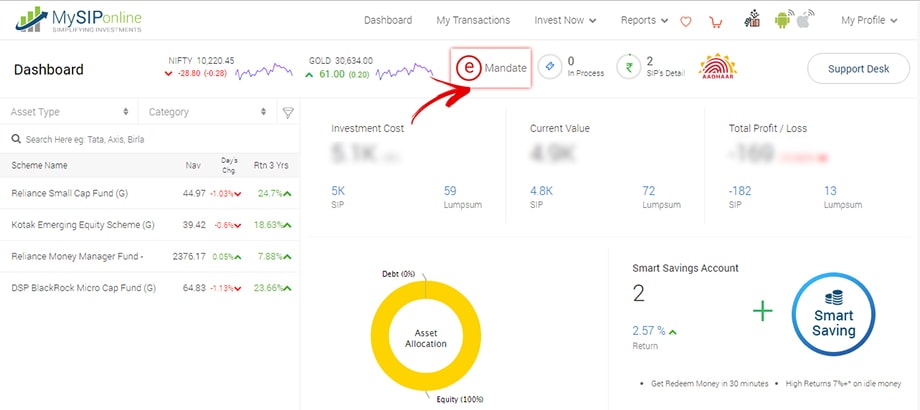
Task: Expand the Reports menu
Action: tap(644, 20)
